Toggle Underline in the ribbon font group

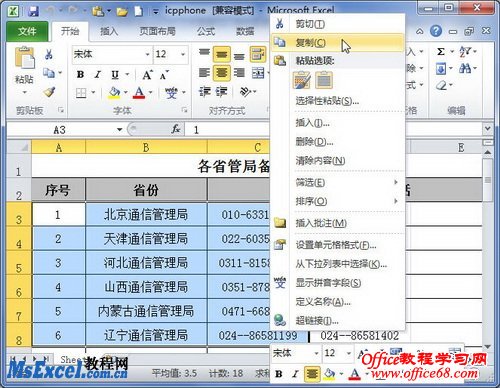(x=115, y=74)
